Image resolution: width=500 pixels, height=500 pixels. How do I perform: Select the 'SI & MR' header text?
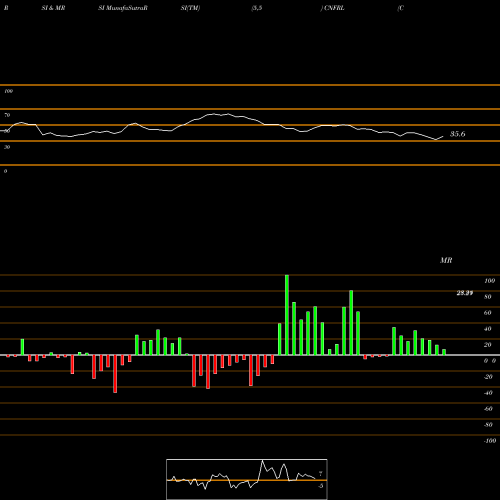(53, 8)
